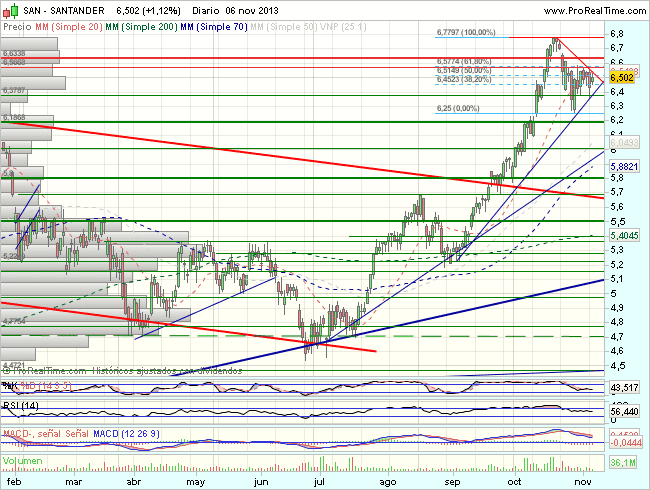Select MM (Simple 20) indicator label
Image resolution: width=650 pixels, height=490 pixels.
click(x=69, y=27)
